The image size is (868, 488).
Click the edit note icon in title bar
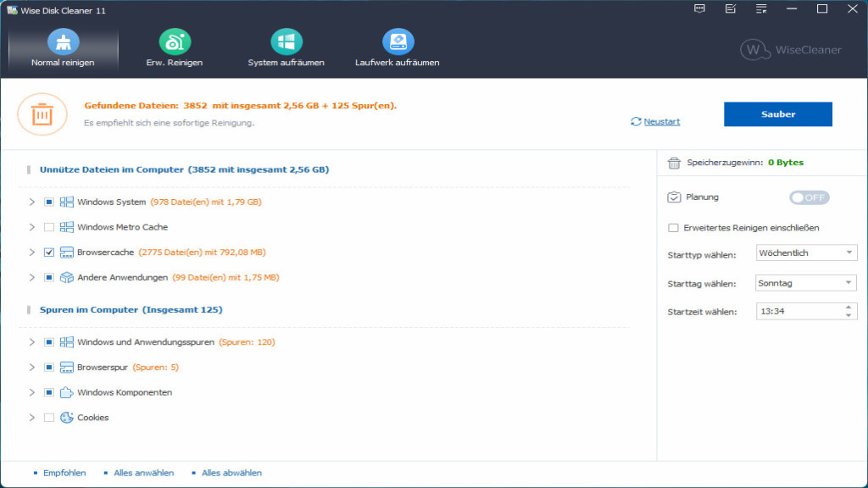pyautogui.click(x=730, y=9)
